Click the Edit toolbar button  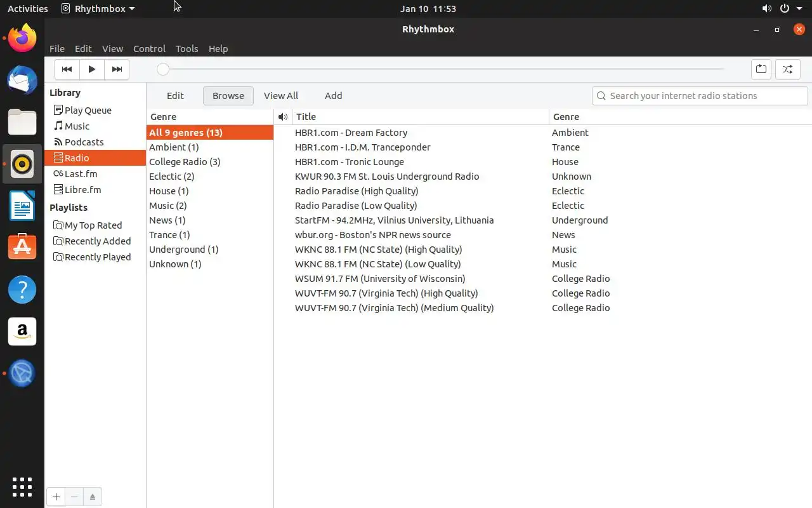(175, 96)
